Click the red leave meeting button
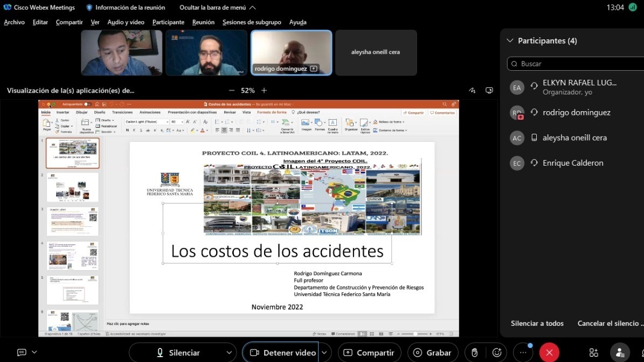 pyautogui.click(x=549, y=352)
